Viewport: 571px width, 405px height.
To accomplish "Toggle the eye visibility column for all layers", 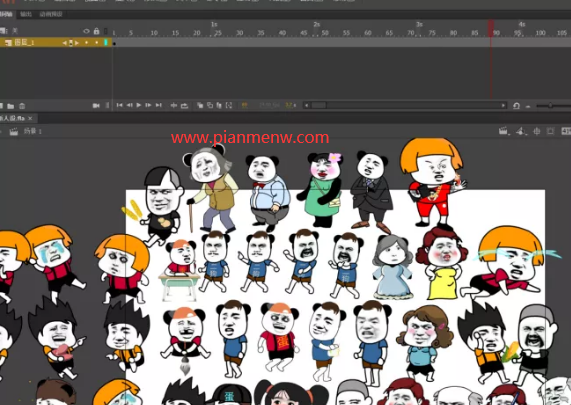I will tap(86, 31).
